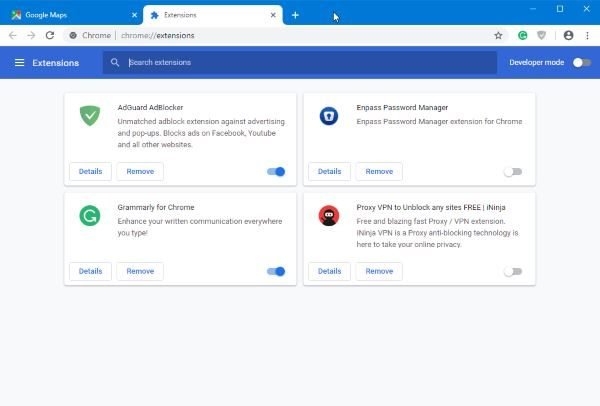This screenshot has height=406, width=600.
Task: Open Chrome's three-dot customize menu
Action: tap(587, 36)
